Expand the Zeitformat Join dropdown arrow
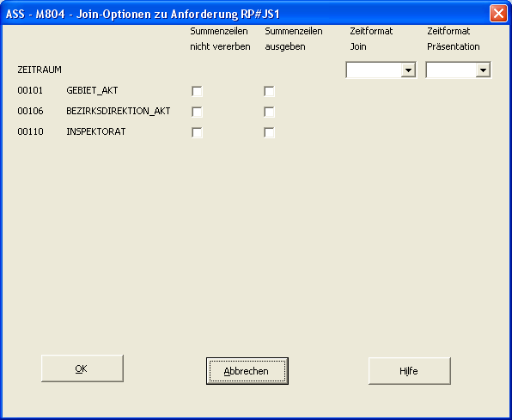512x420 pixels. point(408,70)
